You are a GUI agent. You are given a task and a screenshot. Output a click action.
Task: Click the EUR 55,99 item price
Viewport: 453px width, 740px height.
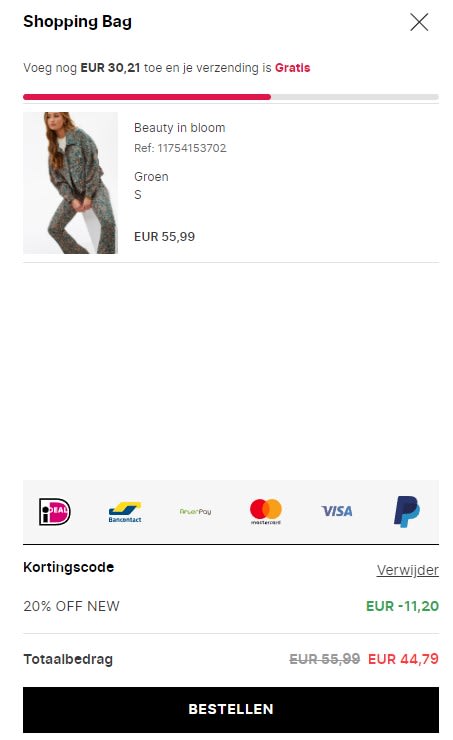click(x=164, y=236)
